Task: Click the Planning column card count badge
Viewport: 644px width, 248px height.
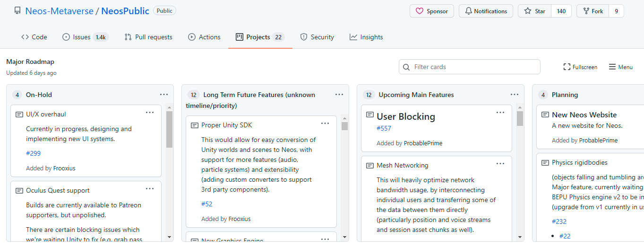Action: [543, 95]
